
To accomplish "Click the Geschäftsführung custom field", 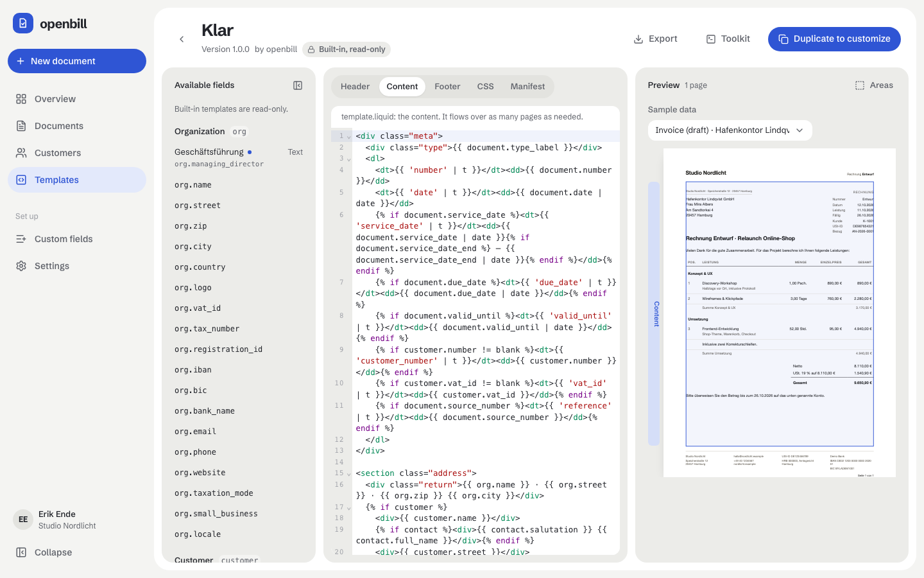I will [239, 157].
